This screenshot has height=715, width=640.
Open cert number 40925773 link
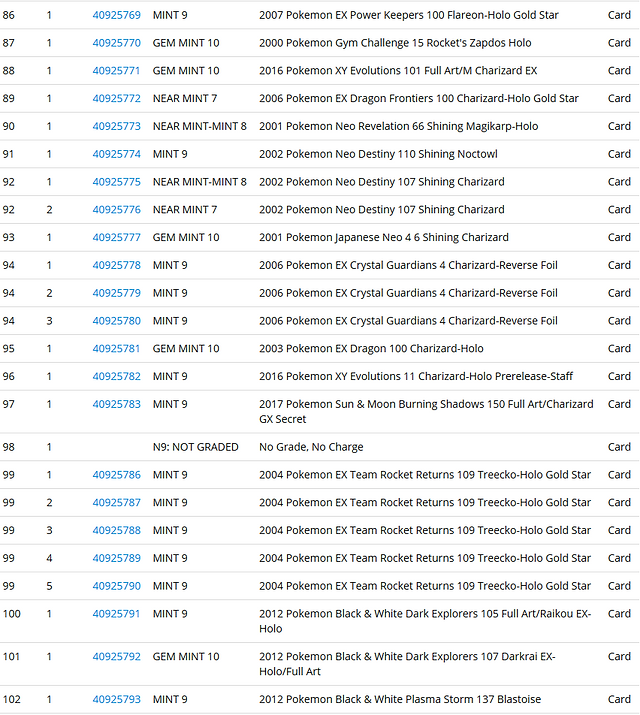click(116, 126)
